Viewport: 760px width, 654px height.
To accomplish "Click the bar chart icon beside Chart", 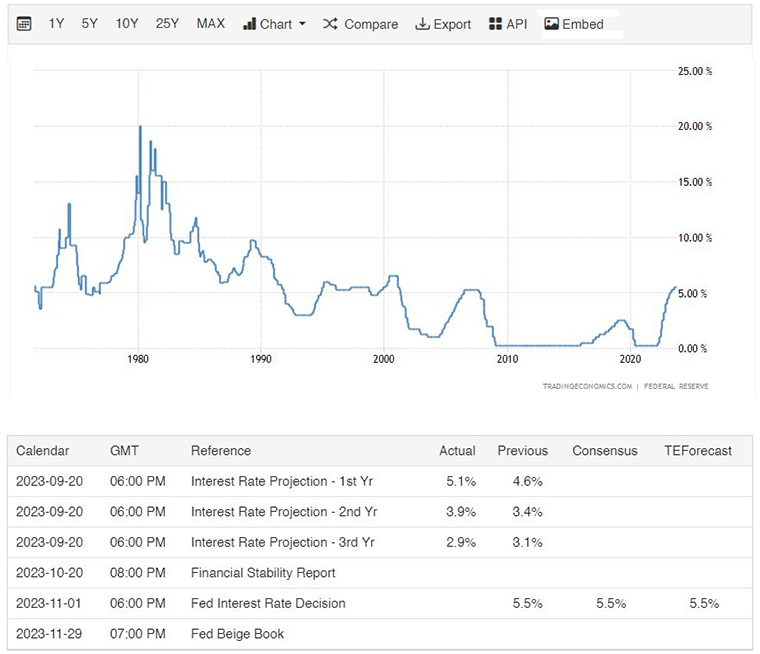I will pos(249,24).
